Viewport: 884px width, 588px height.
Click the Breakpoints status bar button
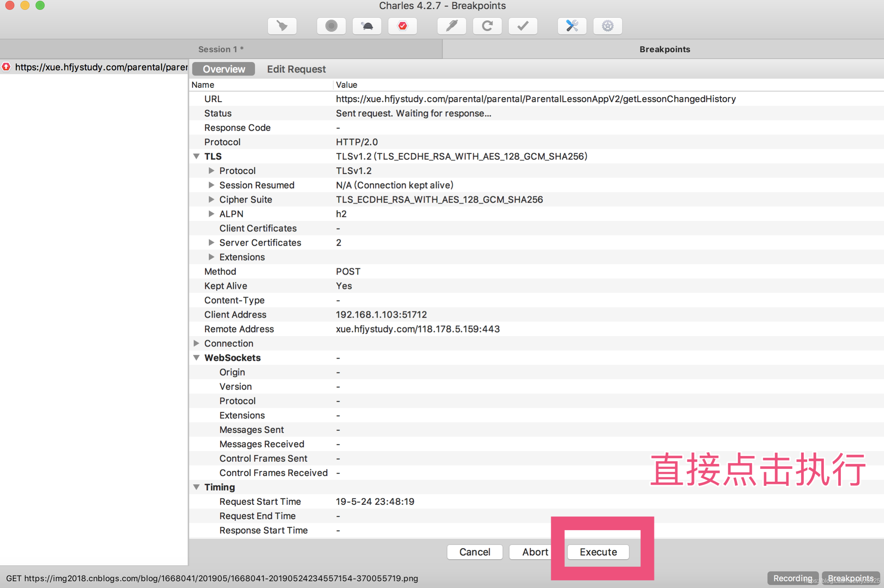pos(851,578)
